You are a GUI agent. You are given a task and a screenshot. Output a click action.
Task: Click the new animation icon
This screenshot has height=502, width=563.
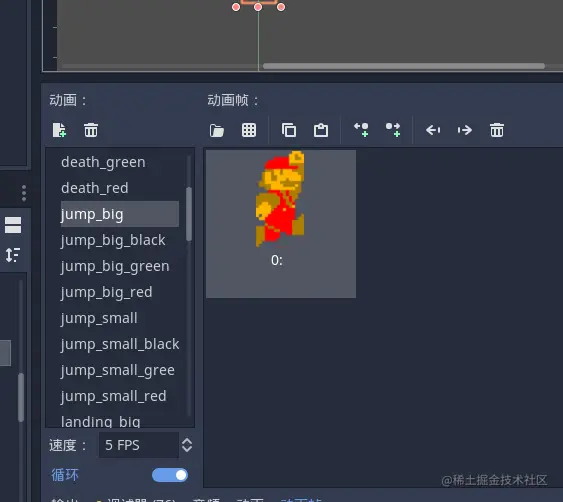pyautogui.click(x=59, y=130)
